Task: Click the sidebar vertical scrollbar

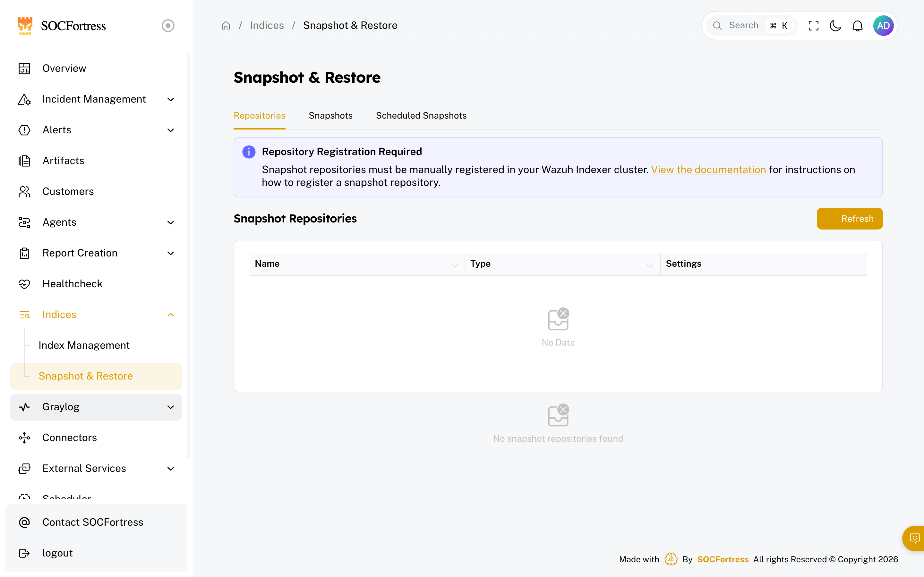Action: click(188, 256)
